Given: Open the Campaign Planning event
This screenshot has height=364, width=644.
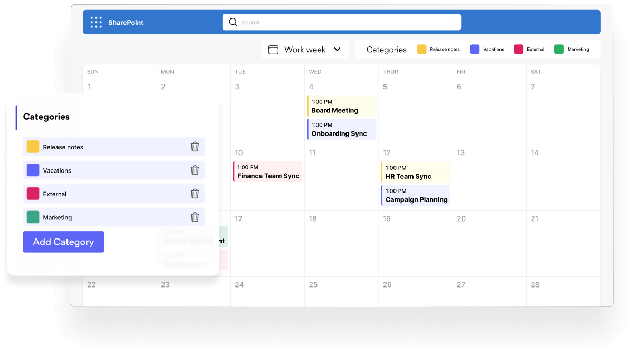Looking at the screenshot, I should click(x=416, y=195).
